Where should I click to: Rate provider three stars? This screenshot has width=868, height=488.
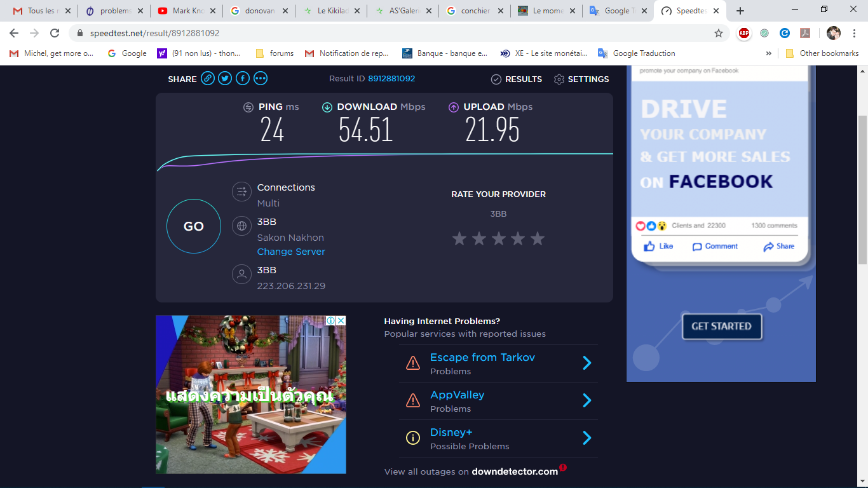(499, 238)
